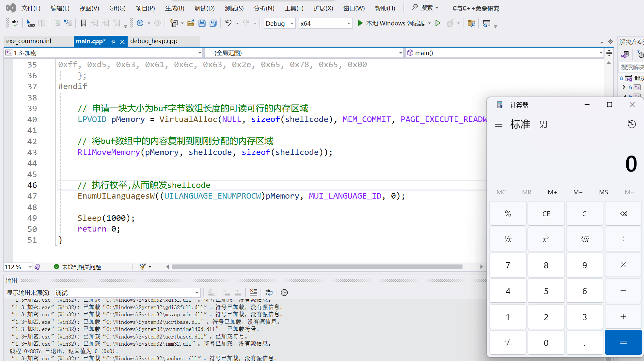Click the code cleanup broom icon
Viewport: 644px width, 361px height.
click(143, 267)
